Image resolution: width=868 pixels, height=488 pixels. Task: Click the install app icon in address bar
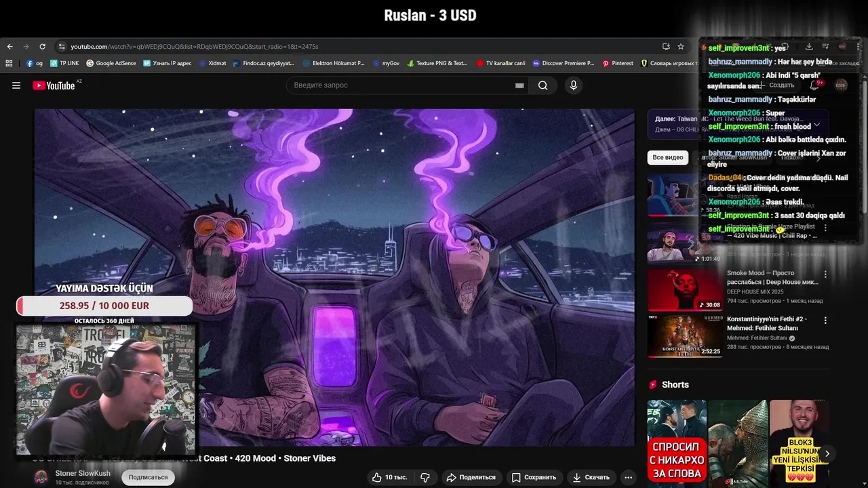tap(666, 47)
